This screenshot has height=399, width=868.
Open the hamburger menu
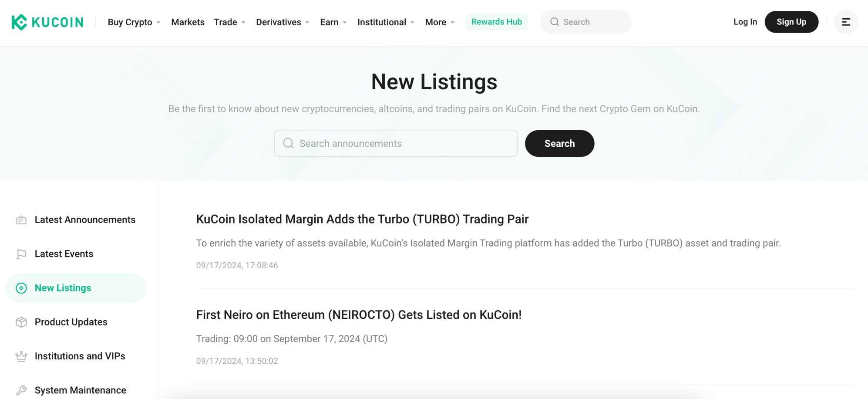tap(846, 21)
